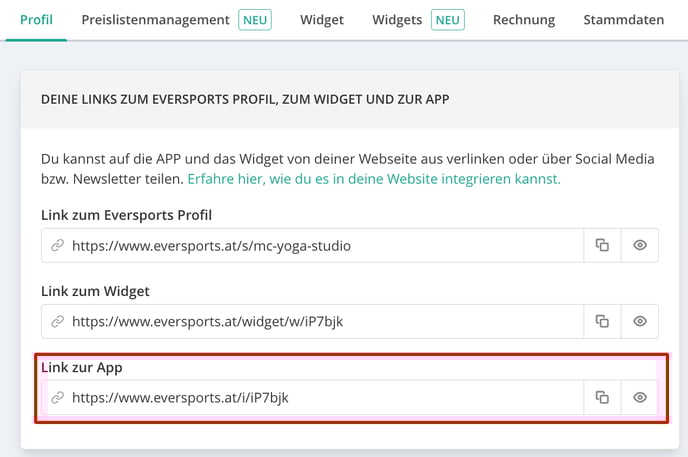
Task: Click the 'DEINE LINKS ZUM EVERSPORTS PROFIL' heading
Action: click(245, 99)
